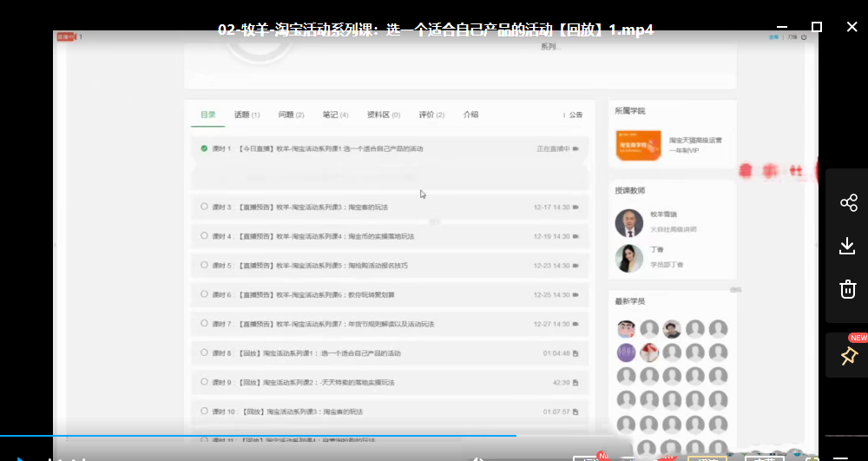Click the 授课教师 heading
The image size is (868, 461).
[630, 191]
